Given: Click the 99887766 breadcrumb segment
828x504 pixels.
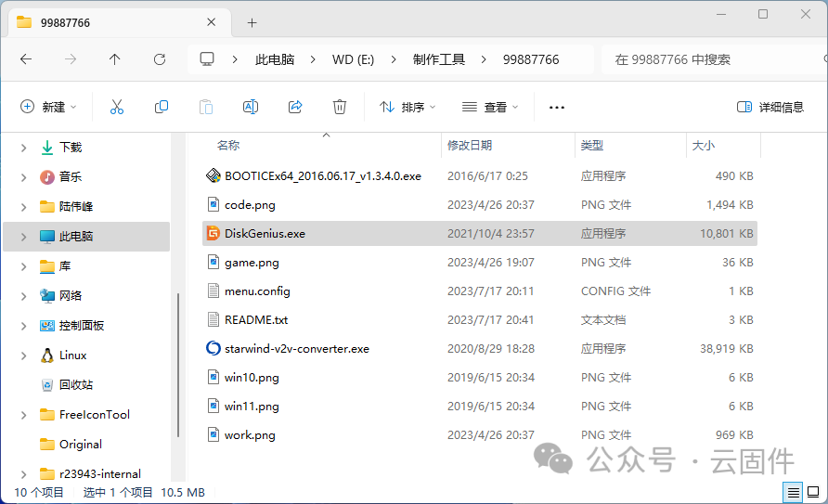Looking at the screenshot, I should [x=531, y=59].
